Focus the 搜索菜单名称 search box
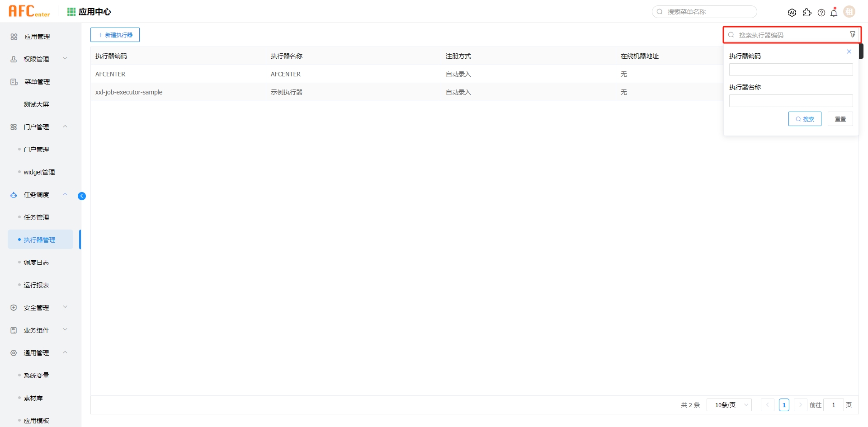The height and width of the screenshot is (427, 868). coord(704,12)
